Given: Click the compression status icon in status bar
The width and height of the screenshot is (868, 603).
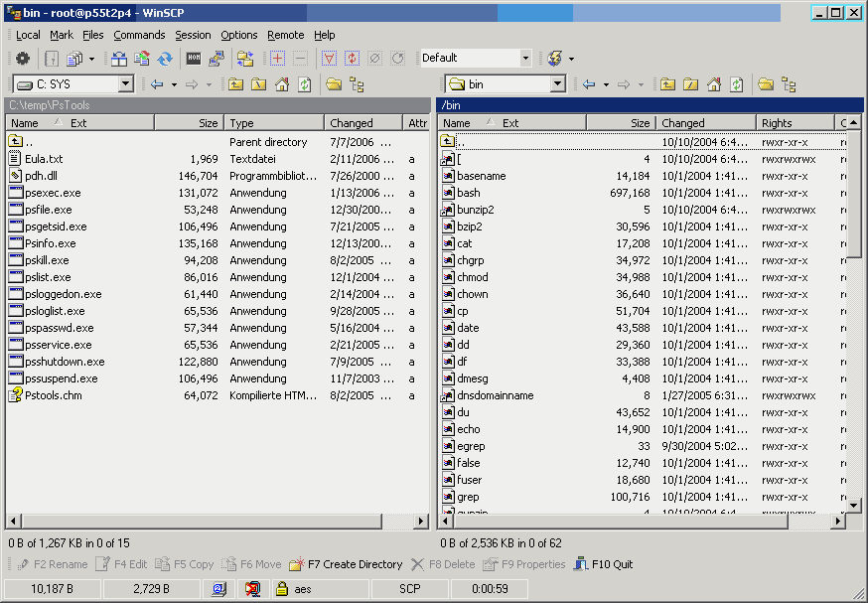Looking at the screenshot, I should click(x=252, y=589).
